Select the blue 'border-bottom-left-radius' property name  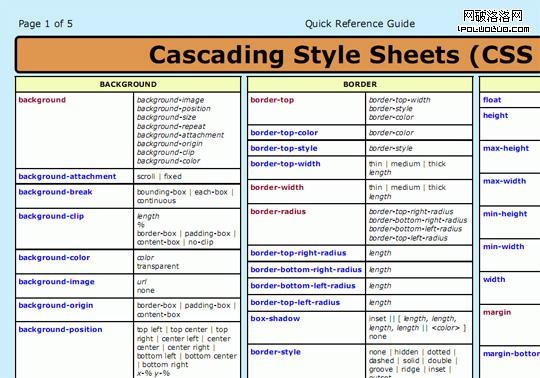point(303,286)
